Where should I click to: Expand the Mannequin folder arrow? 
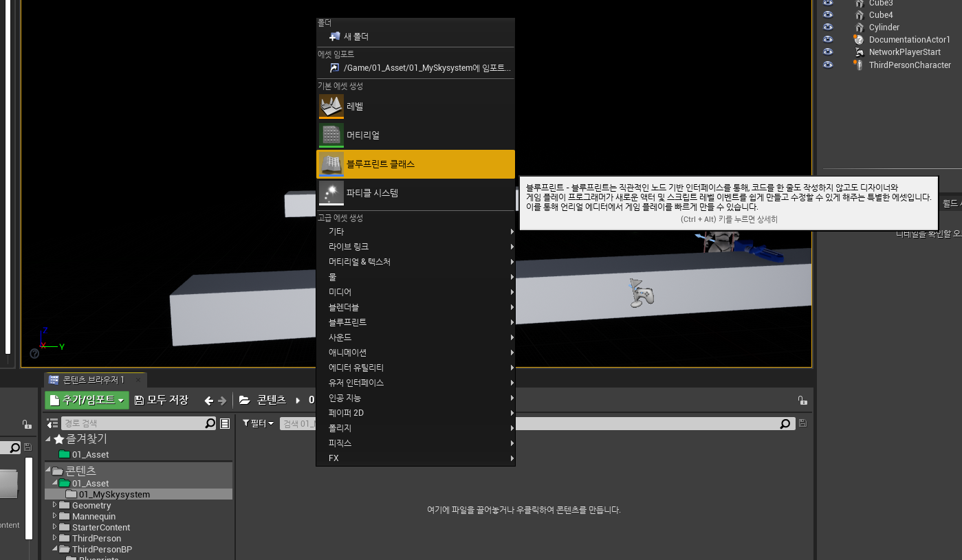coord(55,516)
